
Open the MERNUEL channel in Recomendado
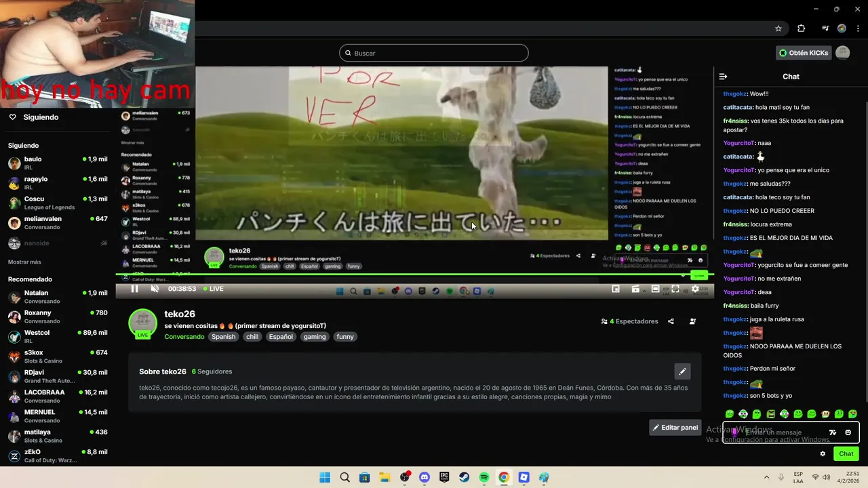coord(58,416)
